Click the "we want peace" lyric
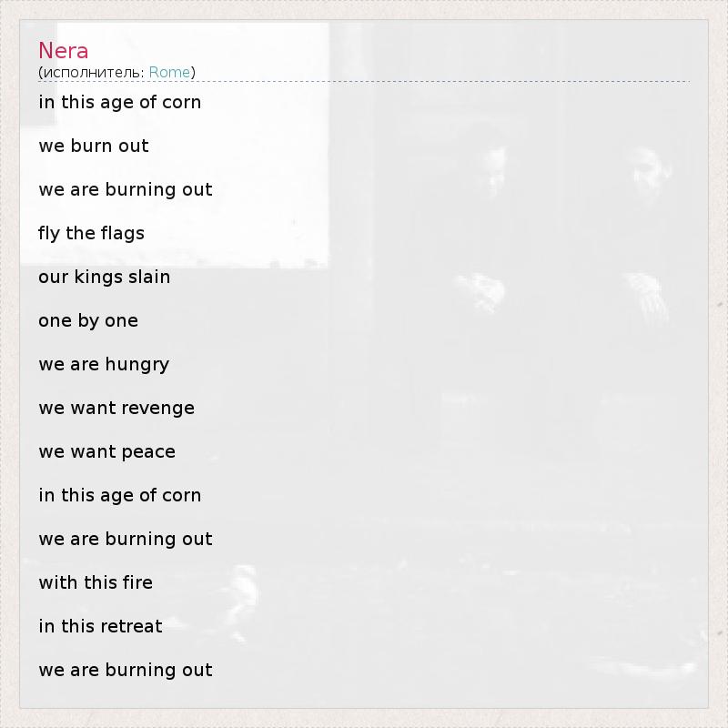 (x=106, y=451)
